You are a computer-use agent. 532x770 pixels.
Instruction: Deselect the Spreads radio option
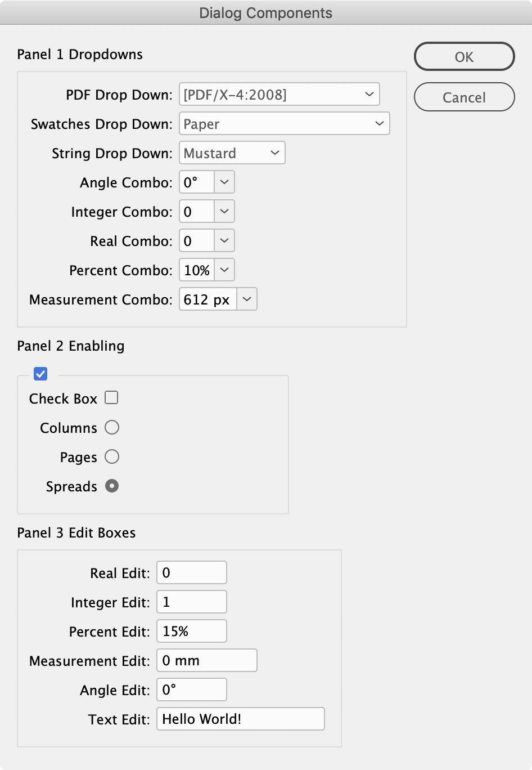(x=112, y=486)
